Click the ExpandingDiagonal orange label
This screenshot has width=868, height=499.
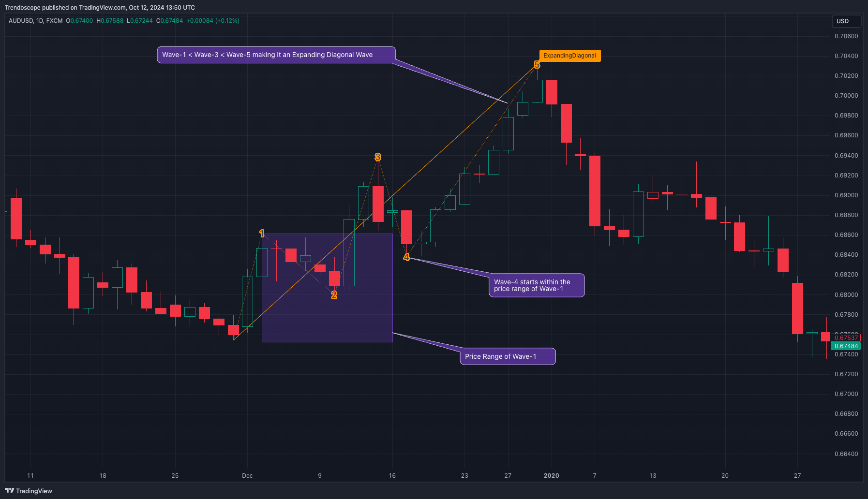coord(569,56)
